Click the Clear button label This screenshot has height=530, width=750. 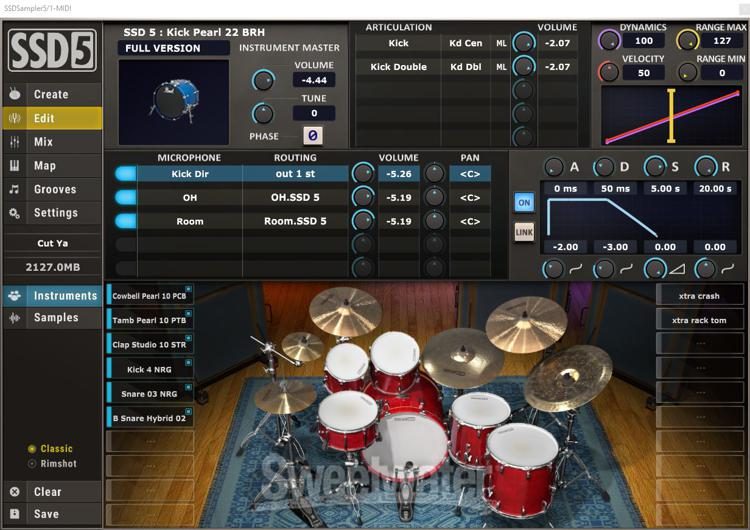click(47, 492)
